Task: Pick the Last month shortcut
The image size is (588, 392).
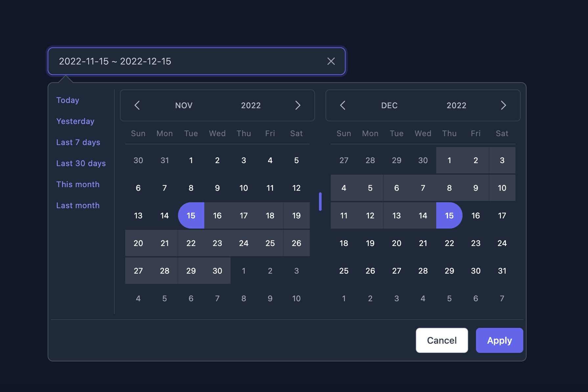Action: click(78, 206)
